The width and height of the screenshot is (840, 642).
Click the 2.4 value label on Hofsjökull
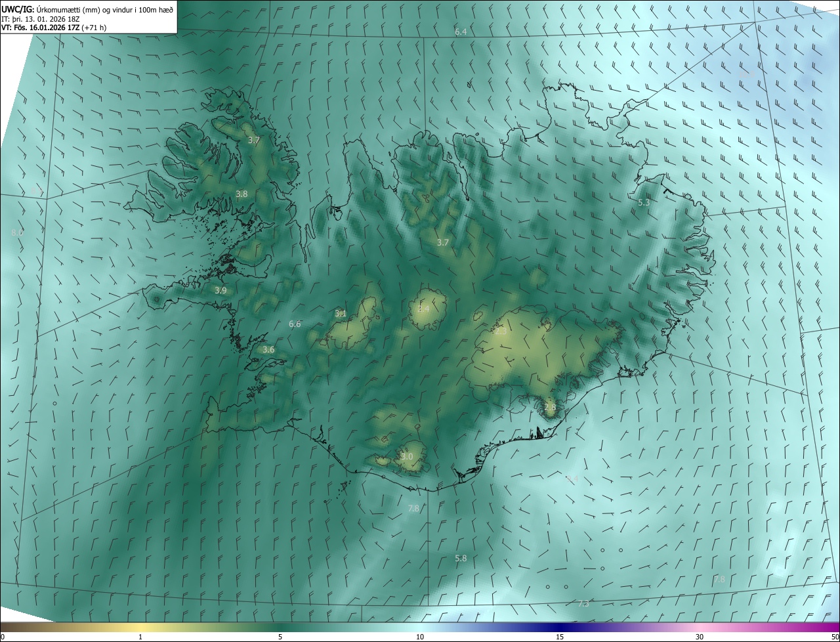click(424, 309)
